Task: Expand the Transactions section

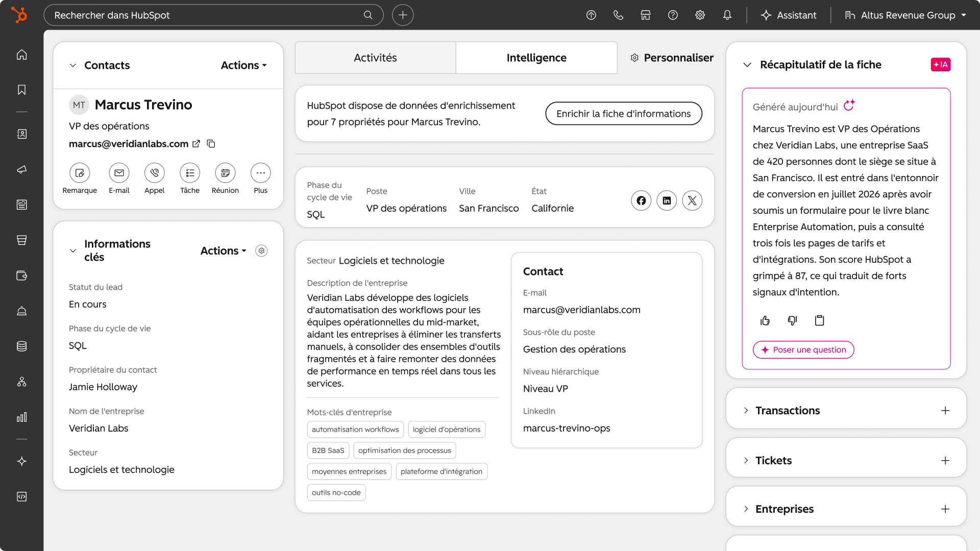Action: coord(746,410)
